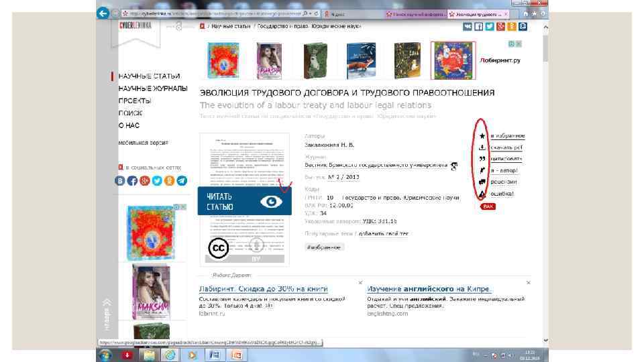Click 'добавить свой тег' link
644x362 pixels.
384,234
